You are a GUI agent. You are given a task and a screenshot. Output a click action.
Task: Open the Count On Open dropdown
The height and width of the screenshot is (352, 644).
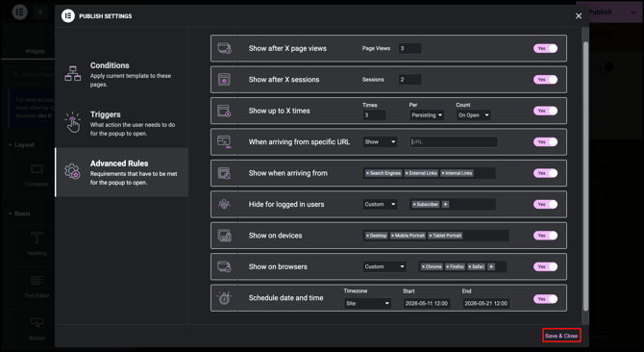473,115
